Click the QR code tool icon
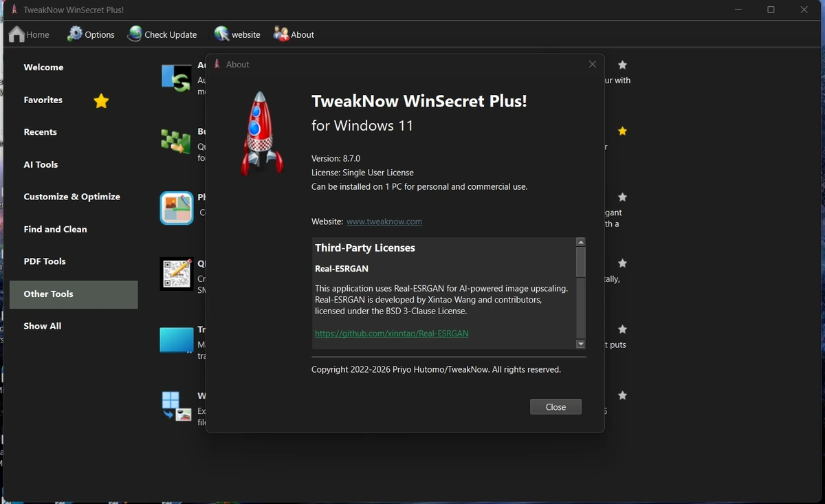The height and width of the screenshot is (504, 825). click(176, 274)
